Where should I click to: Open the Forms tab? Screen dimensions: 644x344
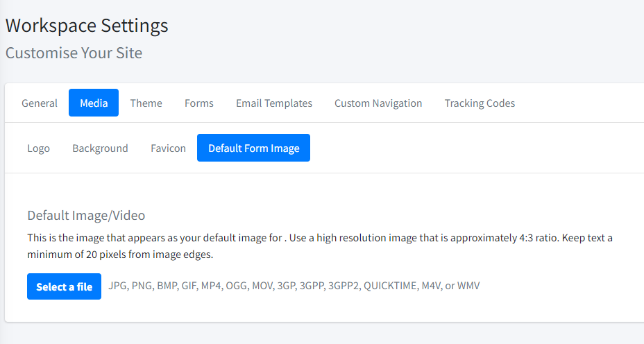(x=198, y=103)
